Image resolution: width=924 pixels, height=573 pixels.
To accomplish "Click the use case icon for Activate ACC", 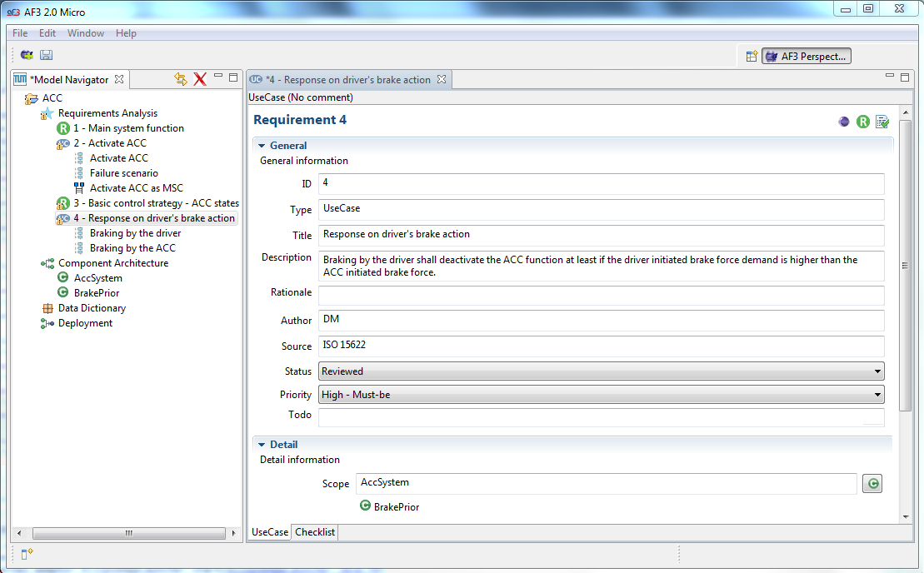I will pos(63,144).
